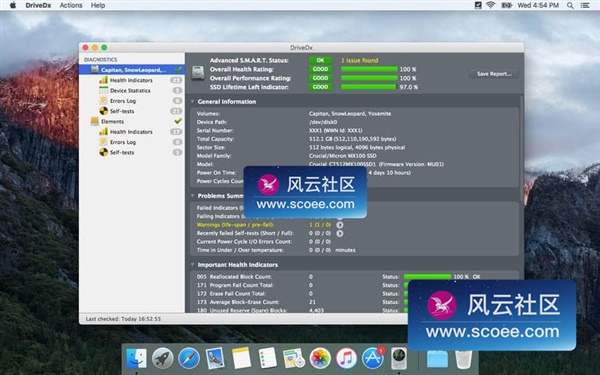Image resolution: width=600 pixels, height=375 pixels.
Task: Click the GOOD badge for Overall Performance Rating
Action: tap(320, 78)
